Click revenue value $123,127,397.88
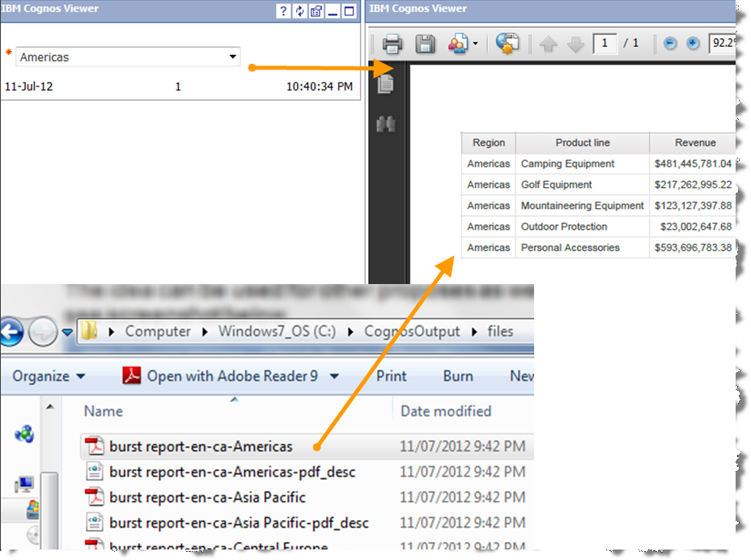751x560 pixels. coord(693,206)
